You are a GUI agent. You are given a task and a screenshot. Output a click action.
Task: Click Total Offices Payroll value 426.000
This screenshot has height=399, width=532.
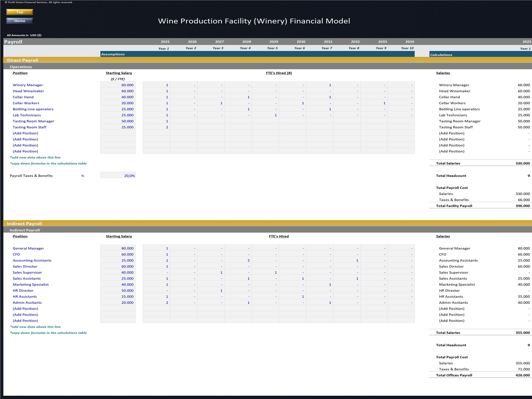[522, 375]
